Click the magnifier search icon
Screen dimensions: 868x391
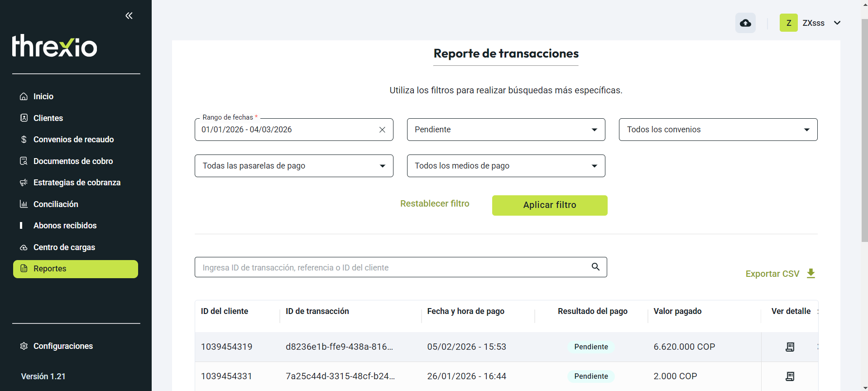pos(595,267)
